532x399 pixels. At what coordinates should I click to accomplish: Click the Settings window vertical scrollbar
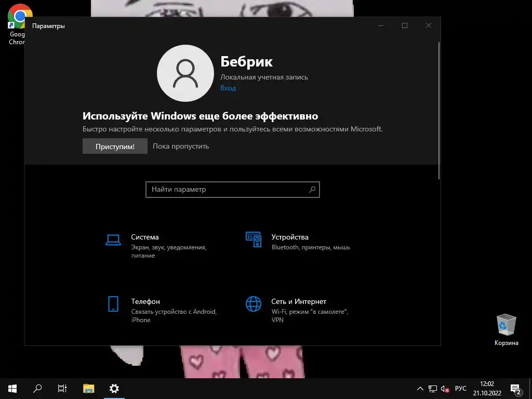point(439,111)
